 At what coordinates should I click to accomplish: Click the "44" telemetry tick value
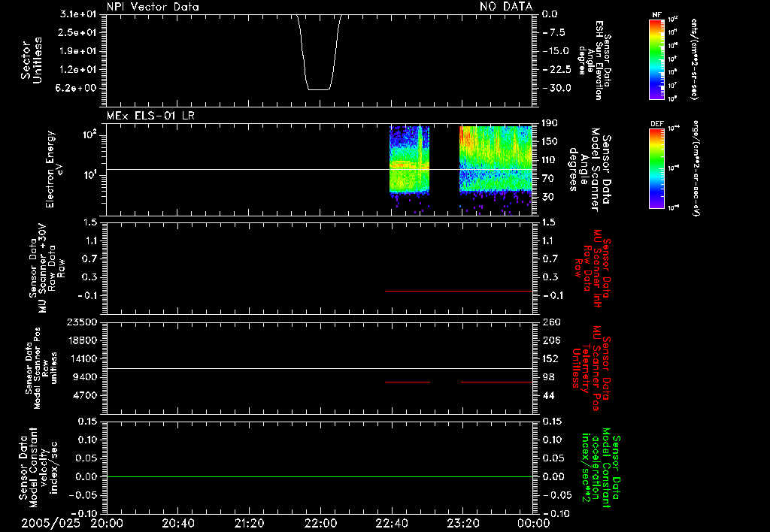(x=548, y=395)
